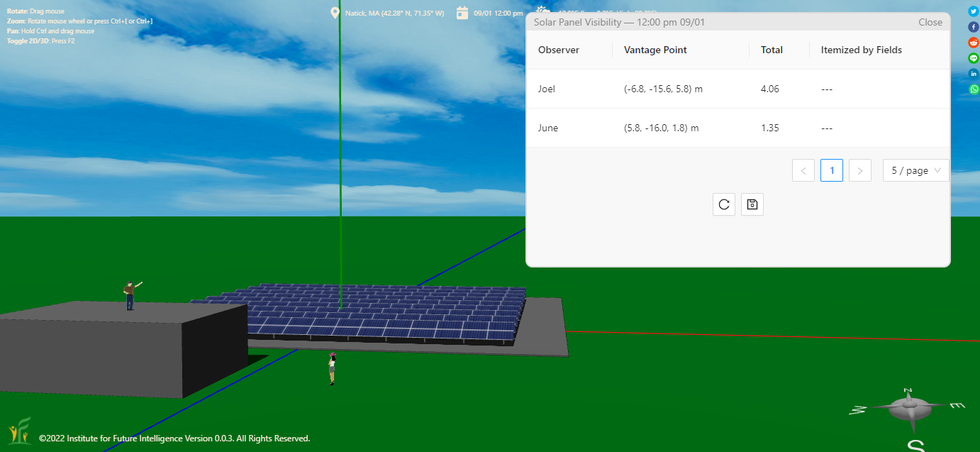Select page 1 in pagination
Image resolution: width=980 pixels, height=452 pixels.
click(831, 170)
